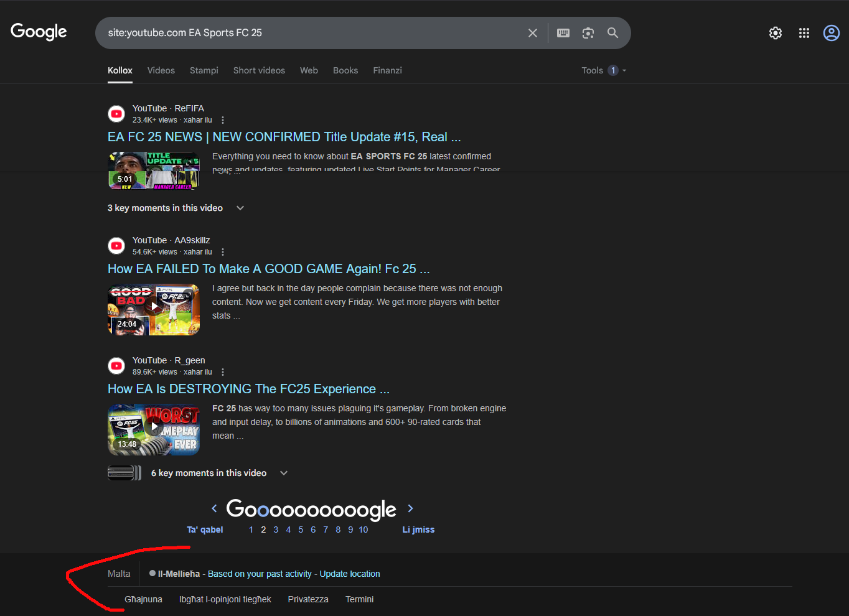
Task: Go to results page 9
Action: pos(350,530)
